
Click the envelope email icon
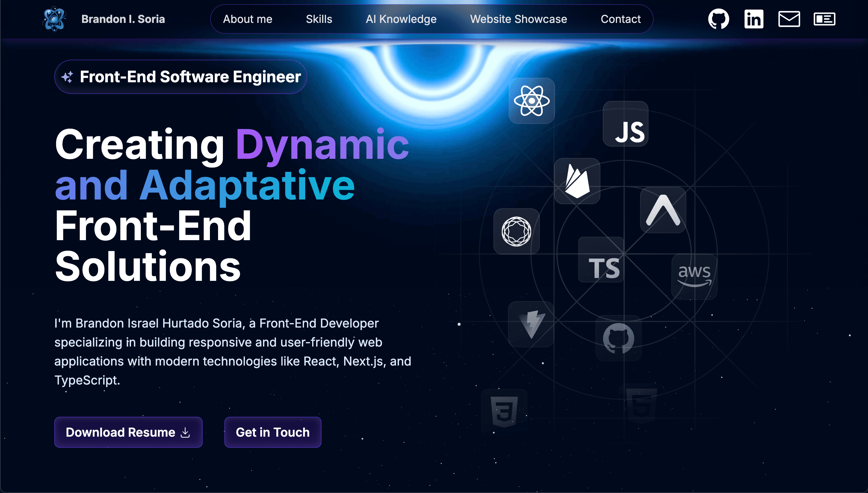[x=789, y=19]
